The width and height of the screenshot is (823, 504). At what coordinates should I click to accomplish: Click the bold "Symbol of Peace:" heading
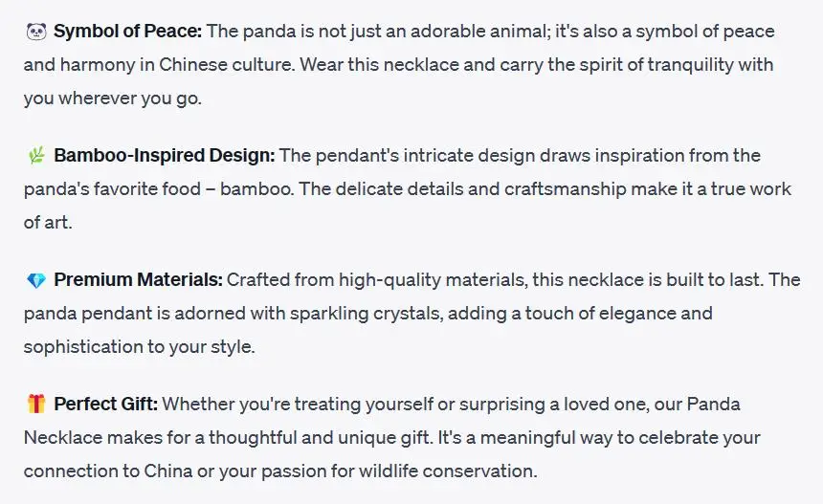(127, 32)
